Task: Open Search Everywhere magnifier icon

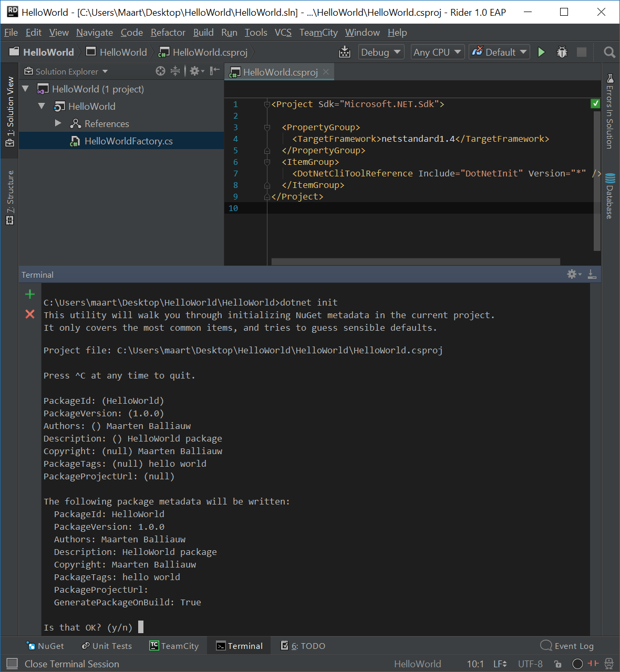Action: click(x=609, y=52)
